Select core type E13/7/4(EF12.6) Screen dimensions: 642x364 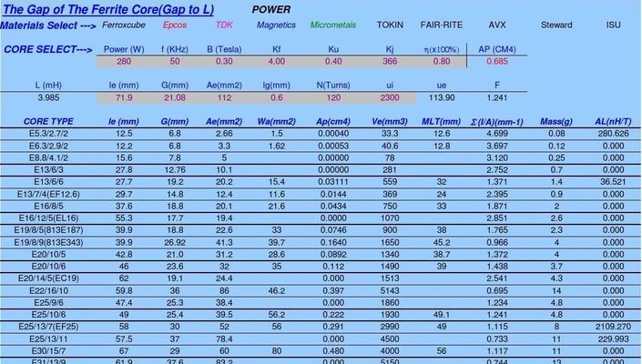click(48, 194)
